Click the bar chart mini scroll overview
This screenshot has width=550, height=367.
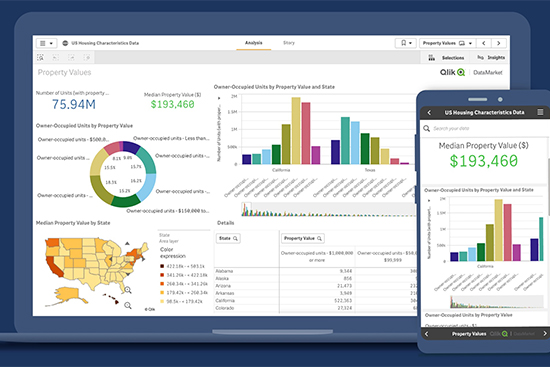pyautogui.click(x=328, y=209)
